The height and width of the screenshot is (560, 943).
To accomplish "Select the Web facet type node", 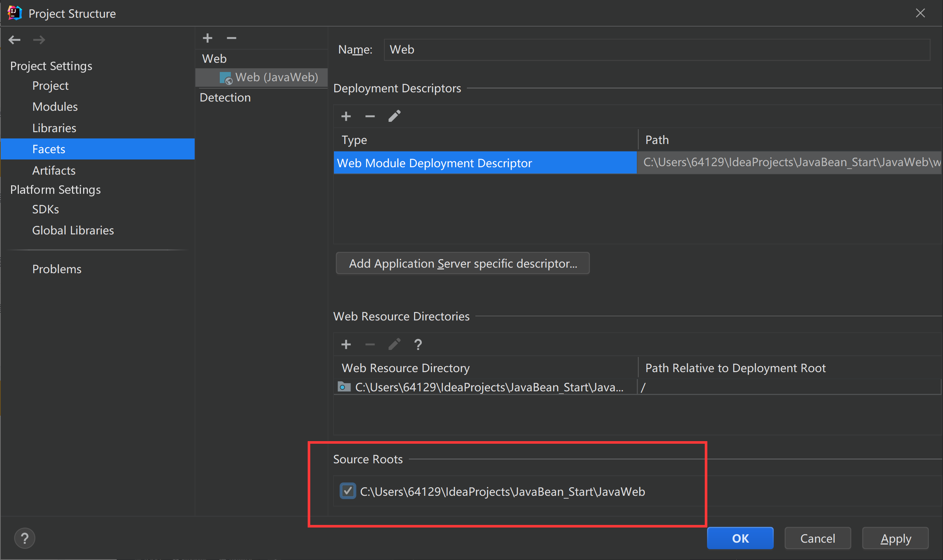I will [x=214, y=58].
